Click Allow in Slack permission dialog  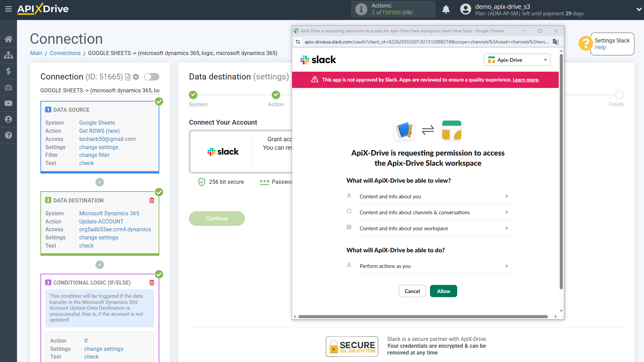[x=443, y=291]
